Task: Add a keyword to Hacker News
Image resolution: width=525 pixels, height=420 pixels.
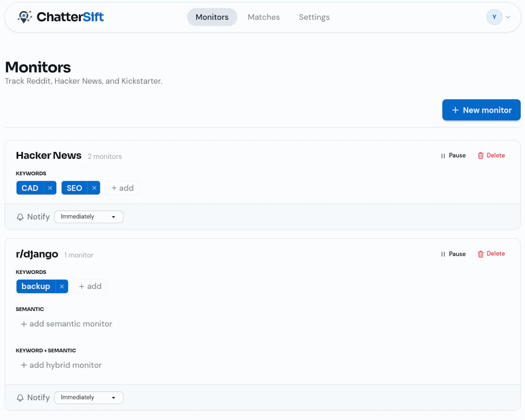Action: (x=122, y=188)
